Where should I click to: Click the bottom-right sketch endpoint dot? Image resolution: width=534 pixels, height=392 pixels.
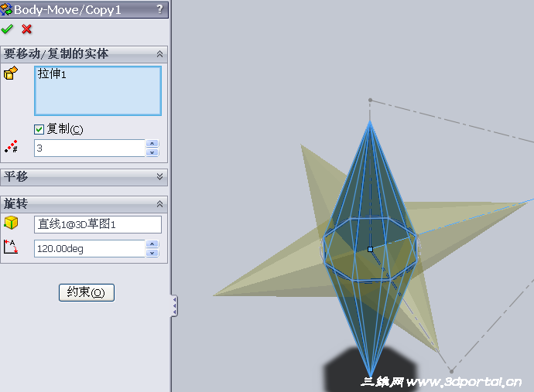pyautogui.click(x=451, y=371)
